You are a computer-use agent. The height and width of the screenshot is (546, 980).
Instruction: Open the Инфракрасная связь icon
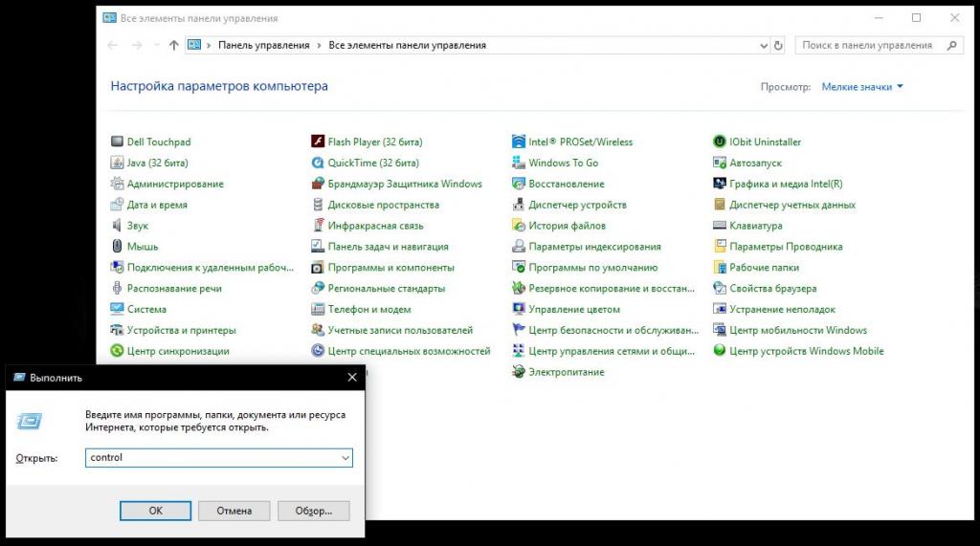click(x=318, y=226)
